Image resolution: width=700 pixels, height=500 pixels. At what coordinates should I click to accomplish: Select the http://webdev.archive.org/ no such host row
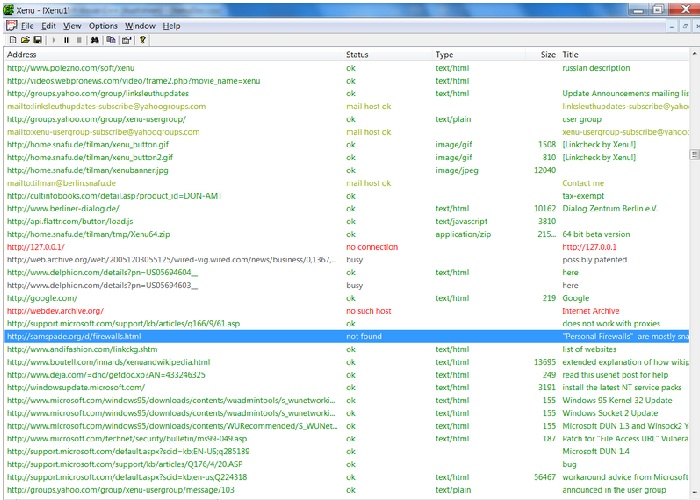click(54, 311)
